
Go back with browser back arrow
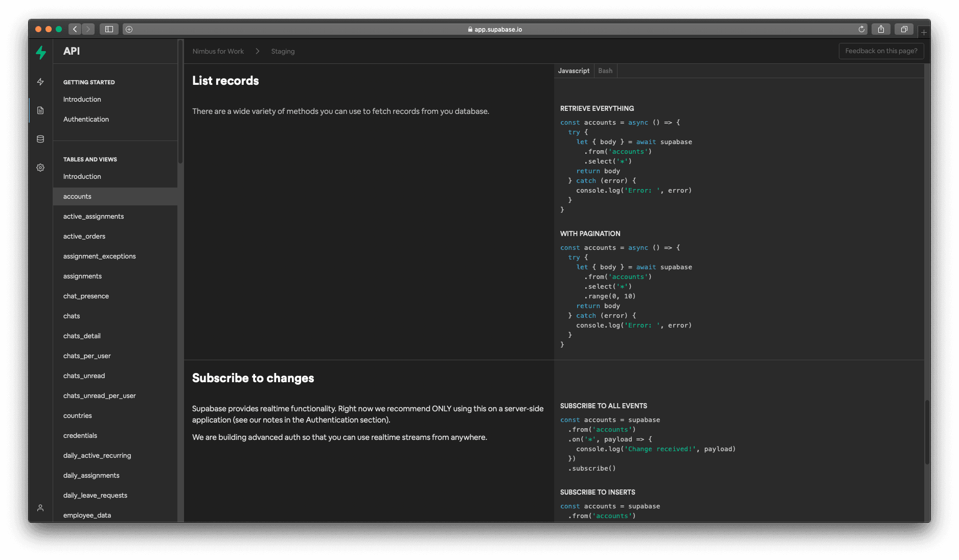click(75, 29)
